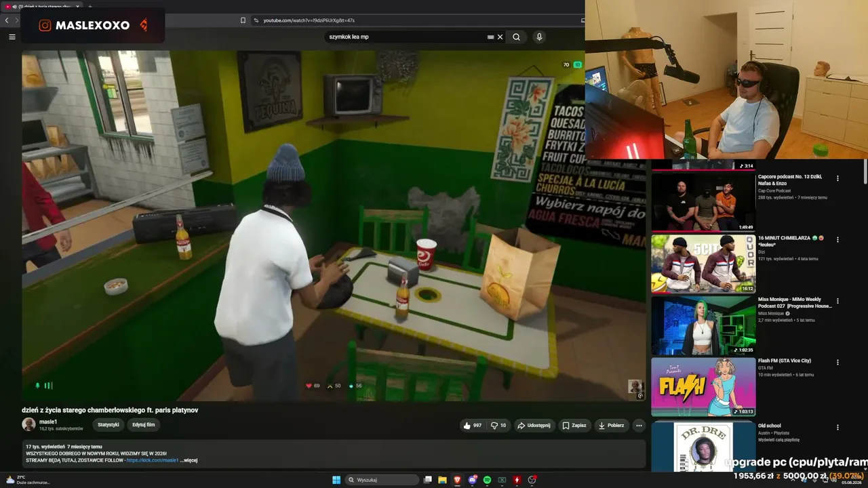Clear the YouTube search query
The width and height of the screenshot is (868, 488).
pos(500,37)
